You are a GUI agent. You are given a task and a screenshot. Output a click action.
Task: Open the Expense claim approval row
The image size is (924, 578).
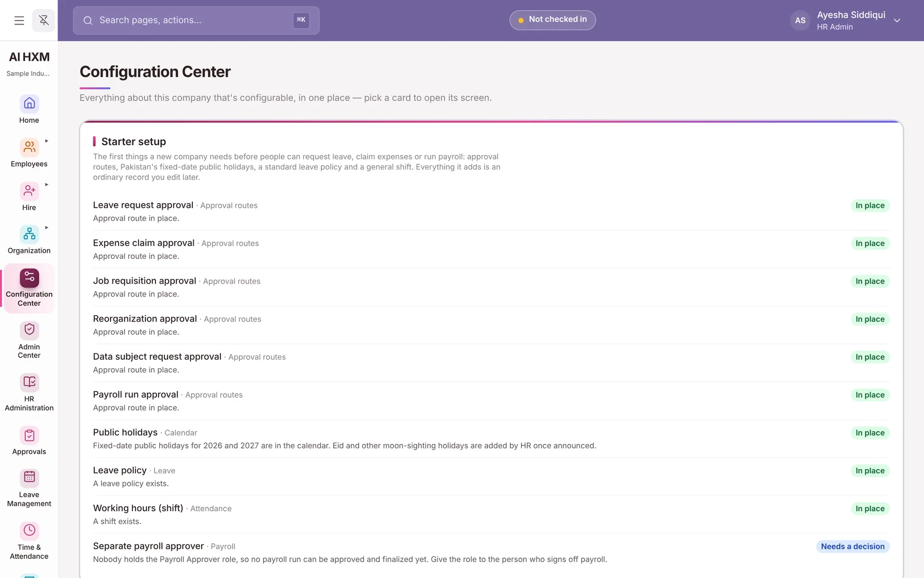(491, 249)
